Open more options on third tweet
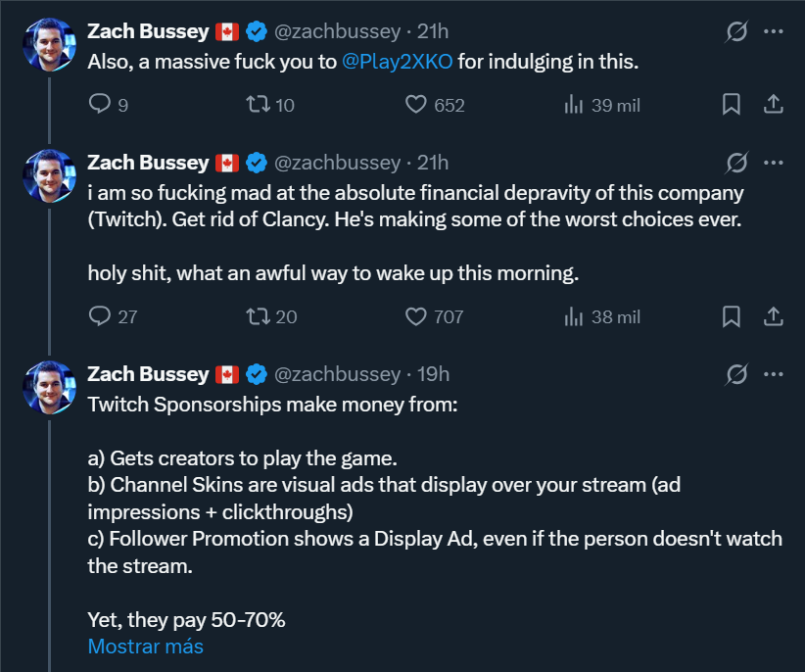Image resolution: width=805 pixels, height=672 pixels. (x=774, y=373)
